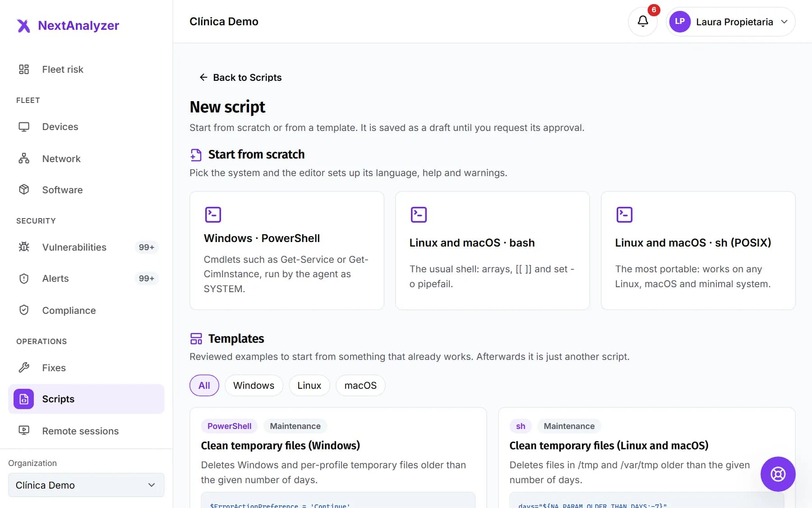Click the 99+ badge next to Alerts
This screenshot has width=812, height=508.
(147, 279)
